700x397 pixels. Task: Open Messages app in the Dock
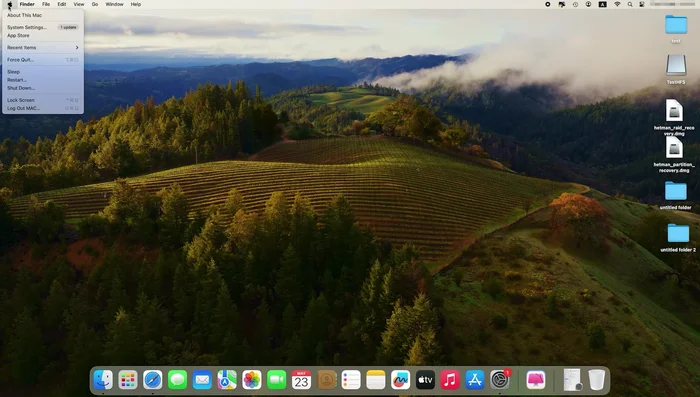click(177, 380)
